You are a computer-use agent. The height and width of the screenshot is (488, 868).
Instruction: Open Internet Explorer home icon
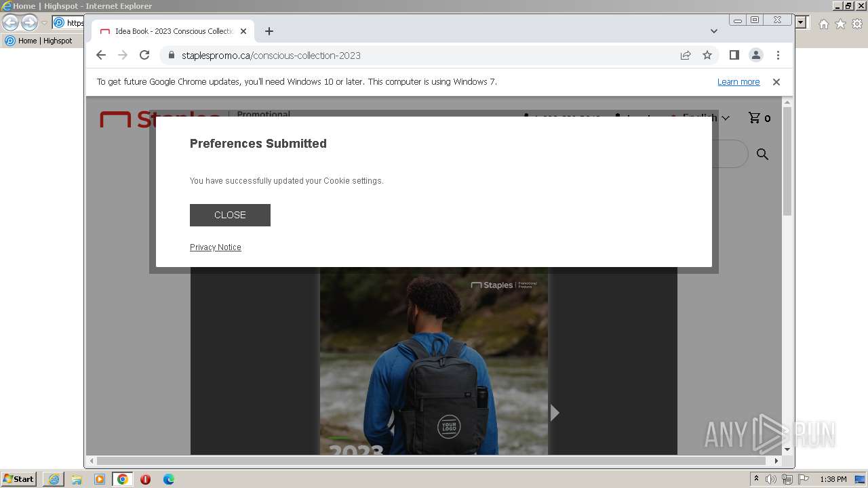pyautogui.click(x=824, y=24)
